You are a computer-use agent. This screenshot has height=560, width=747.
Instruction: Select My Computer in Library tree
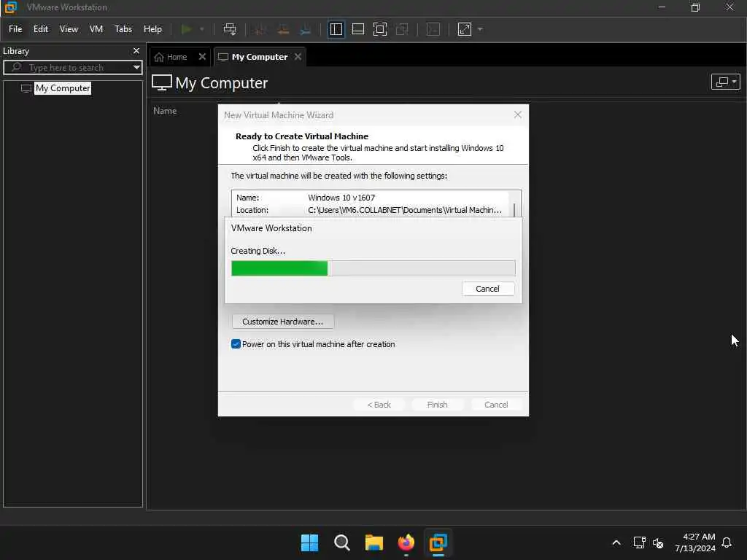coord(63,88)
